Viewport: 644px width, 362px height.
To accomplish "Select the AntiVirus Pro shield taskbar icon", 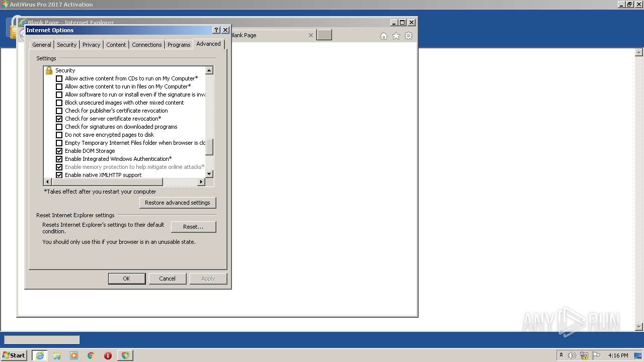I will pyautogui.click(x=125, y=355).
